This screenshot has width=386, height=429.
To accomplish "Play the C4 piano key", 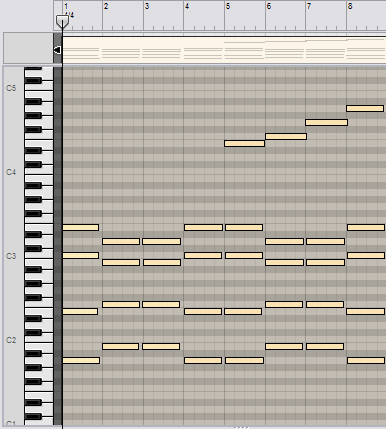I will (39, 173).
